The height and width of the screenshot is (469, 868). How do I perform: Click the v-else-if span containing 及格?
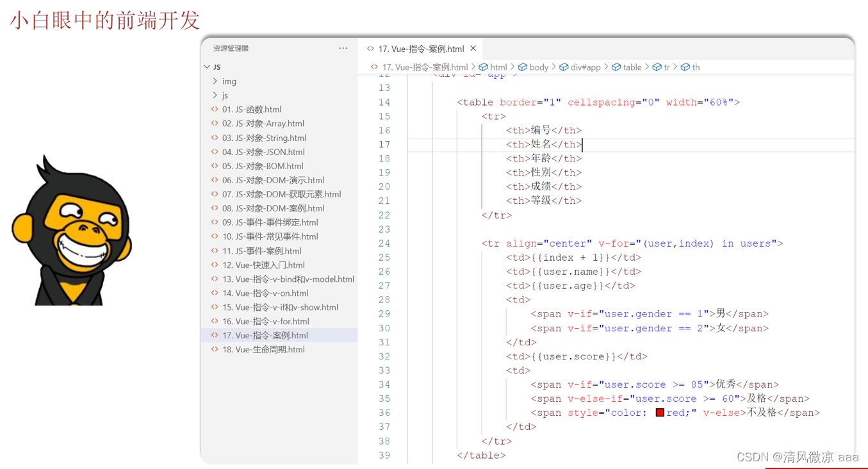(670, 399)
